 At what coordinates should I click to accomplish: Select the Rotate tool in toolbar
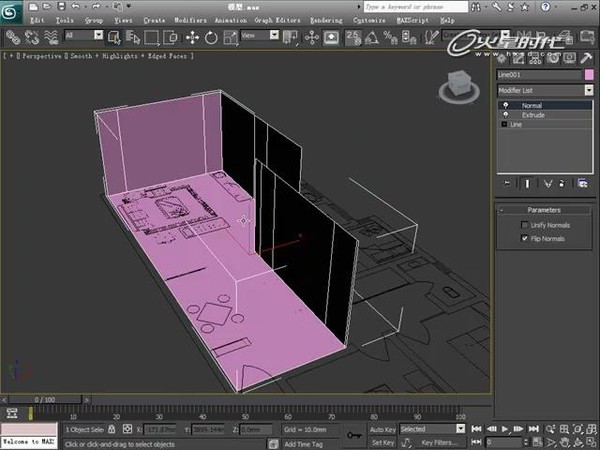[x=211, y=38]
